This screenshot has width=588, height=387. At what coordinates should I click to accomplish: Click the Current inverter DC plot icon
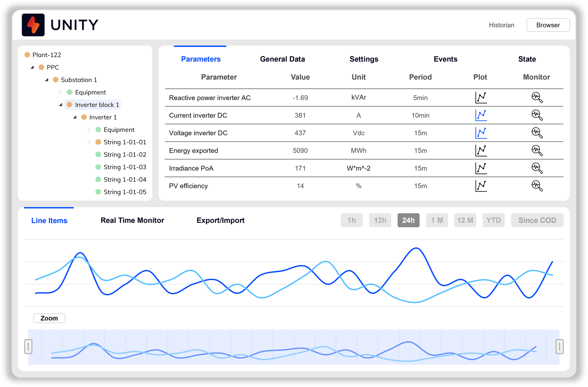pyautogui.click(x=481, y=115)
